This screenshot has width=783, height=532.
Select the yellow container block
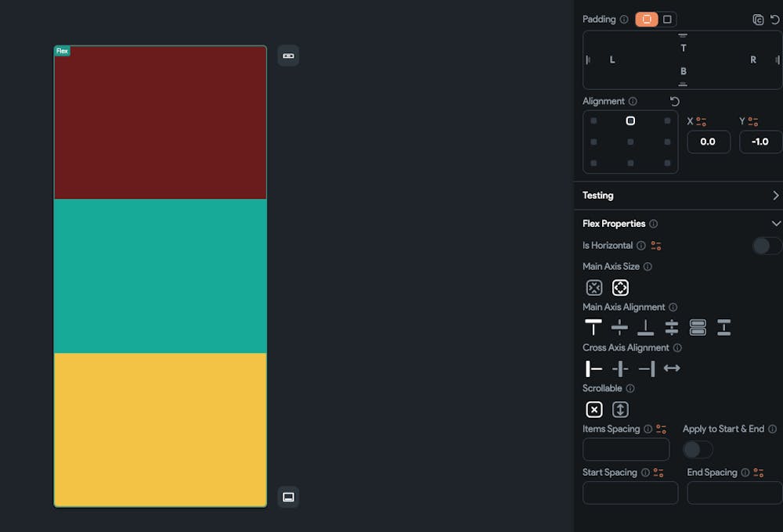point(160,429)
